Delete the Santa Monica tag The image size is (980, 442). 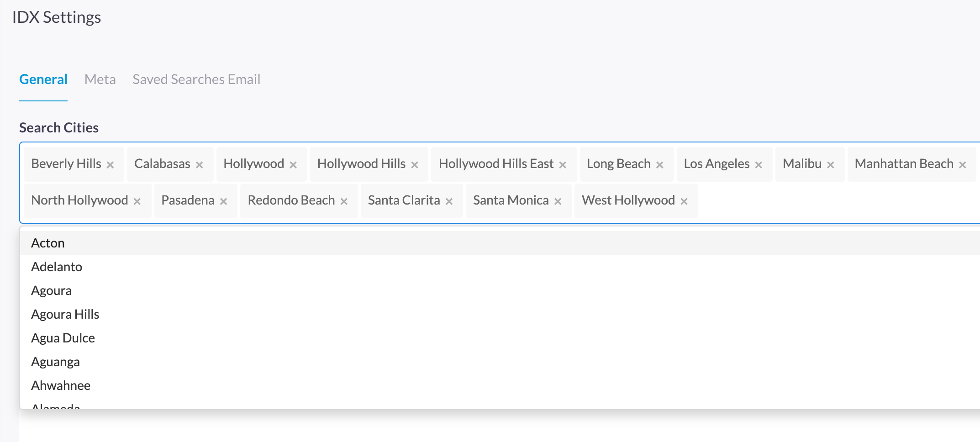coord(558,201)
